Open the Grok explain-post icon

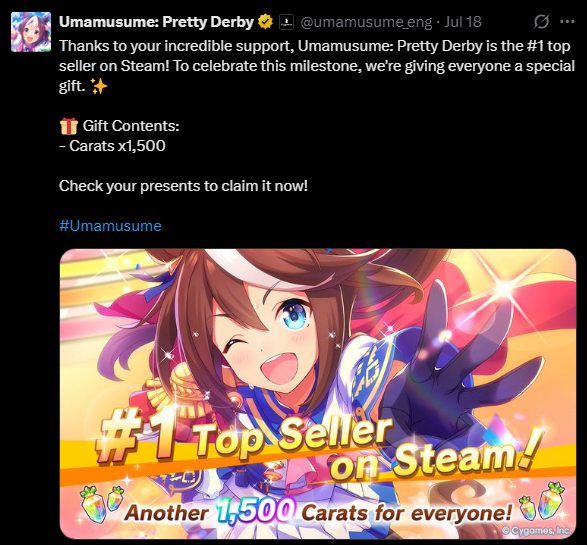click(541, 22)
